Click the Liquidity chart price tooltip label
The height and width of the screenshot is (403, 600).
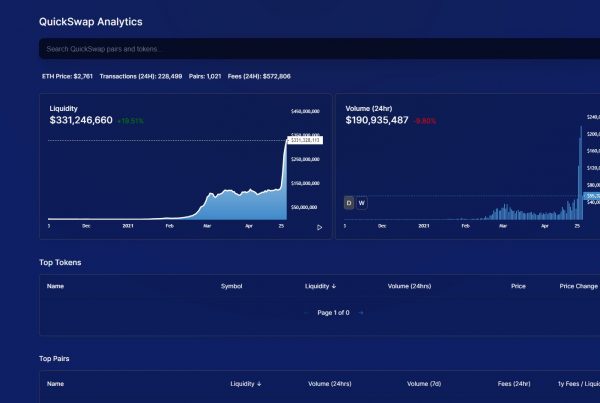point(305,140)
